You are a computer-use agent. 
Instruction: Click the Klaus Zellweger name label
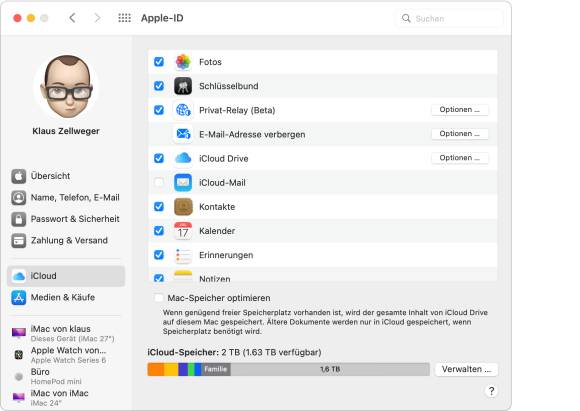click(66, 131)
